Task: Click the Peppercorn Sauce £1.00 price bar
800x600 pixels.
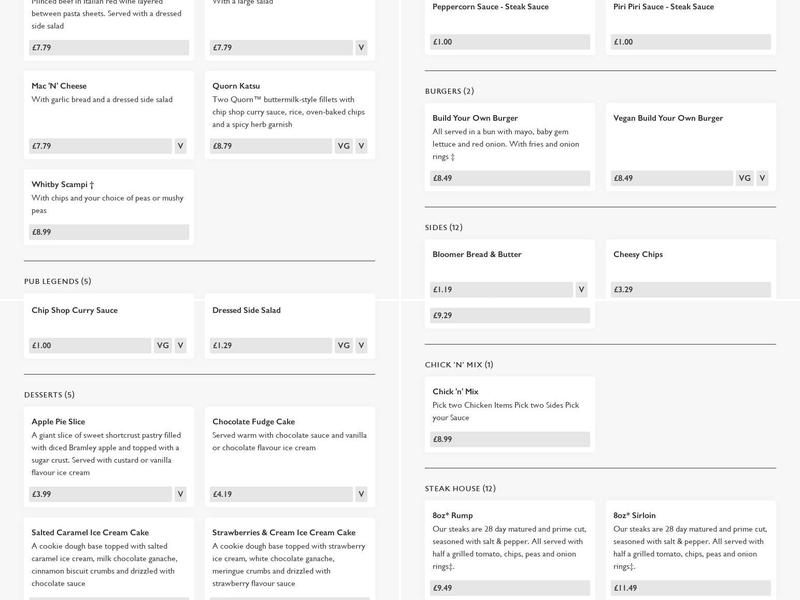Action: click(x=509, y=42)
